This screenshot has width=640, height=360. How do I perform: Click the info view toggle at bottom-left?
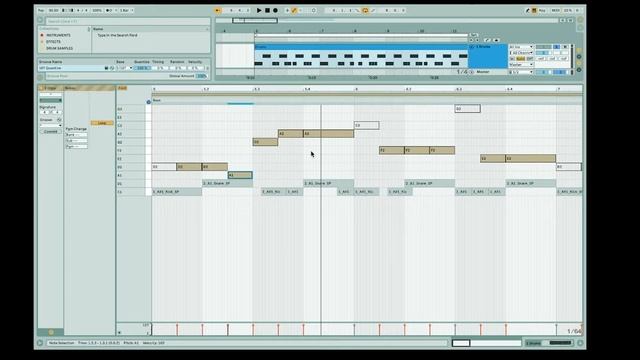pos(40,343)
